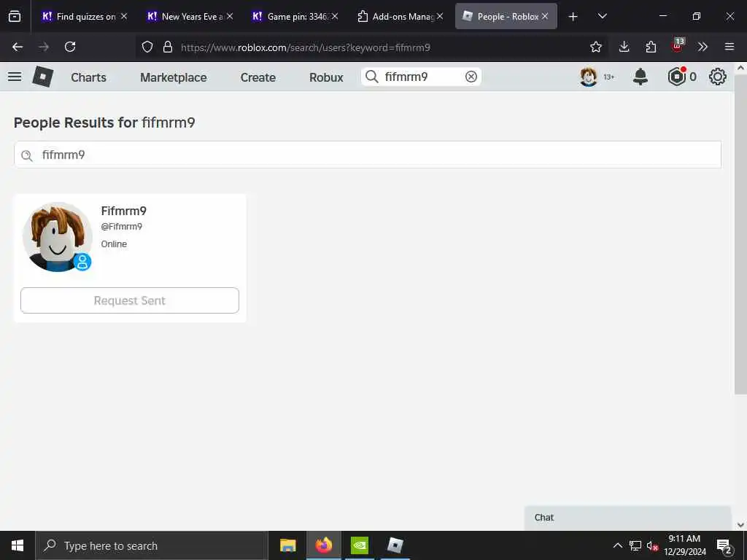747x560 pixels.
Task: Expand the Chat panel
Action: [x=627, y=518]
